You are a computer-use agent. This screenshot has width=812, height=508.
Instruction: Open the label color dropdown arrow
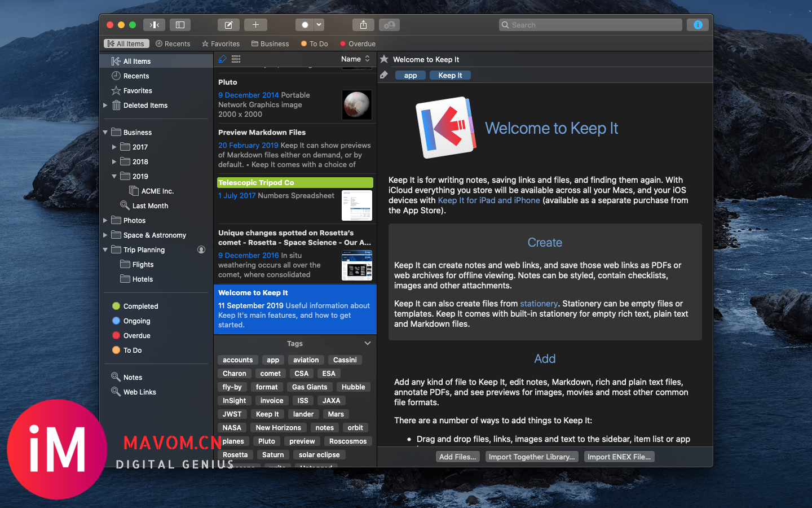point(319,25)
